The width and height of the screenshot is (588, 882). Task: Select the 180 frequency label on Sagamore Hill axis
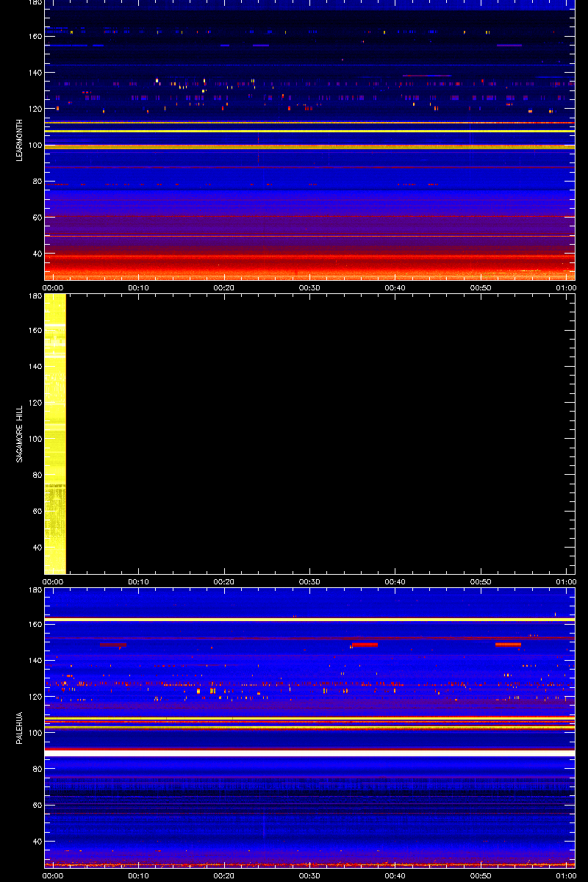[x=34, y=296]
